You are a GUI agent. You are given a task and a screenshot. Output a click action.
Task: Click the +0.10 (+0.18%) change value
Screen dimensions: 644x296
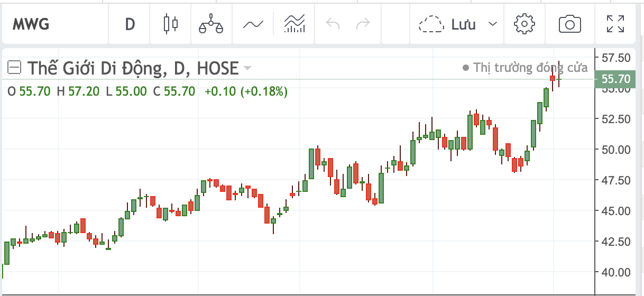246,91
